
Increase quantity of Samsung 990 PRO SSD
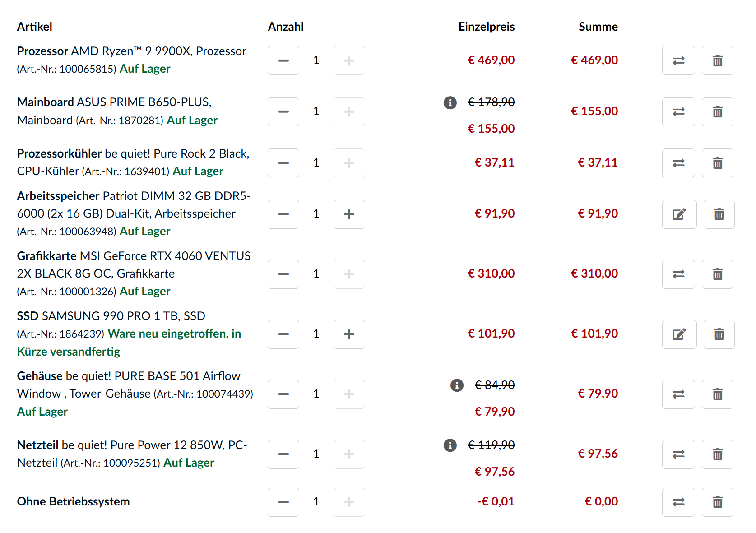coord(349,334)
